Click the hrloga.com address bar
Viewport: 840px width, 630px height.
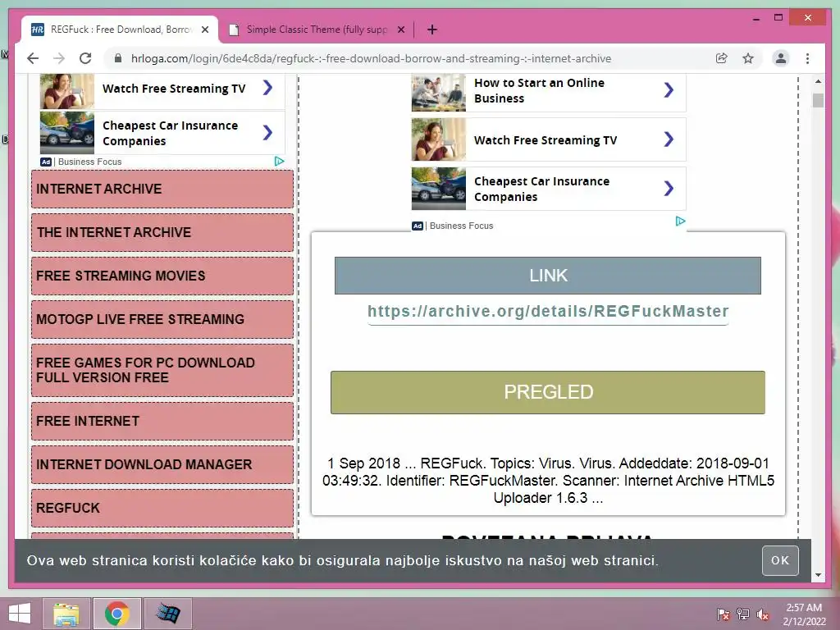(371, 58)
